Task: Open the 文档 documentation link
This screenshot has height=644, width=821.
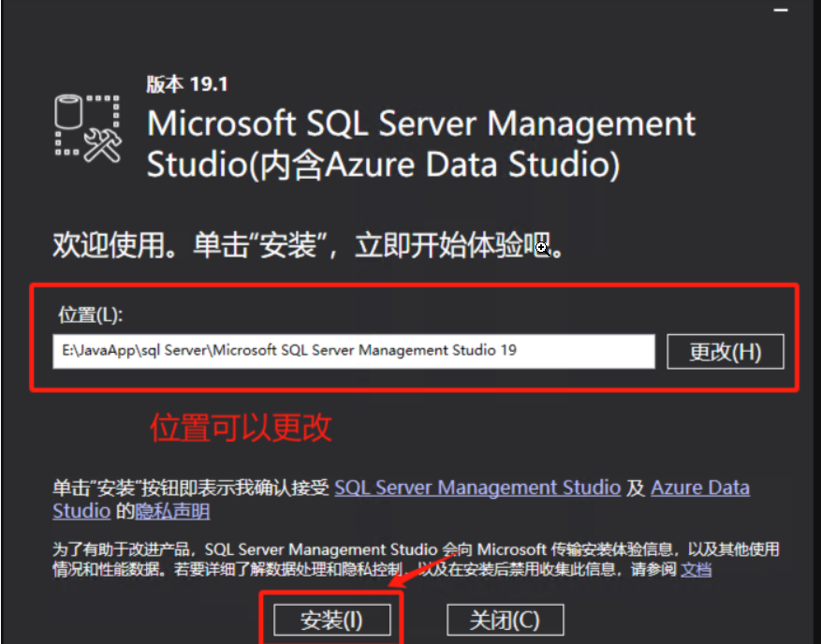Action: (696, 569)
